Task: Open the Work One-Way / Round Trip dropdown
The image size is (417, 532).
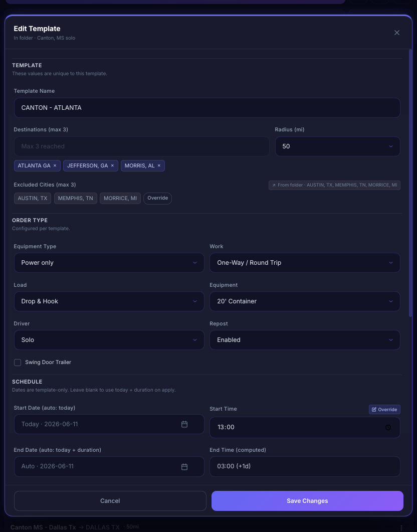Action: point(305,263)
